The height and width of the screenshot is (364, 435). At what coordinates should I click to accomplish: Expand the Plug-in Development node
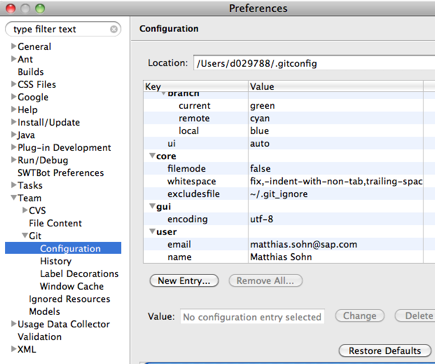click(14, 147)
